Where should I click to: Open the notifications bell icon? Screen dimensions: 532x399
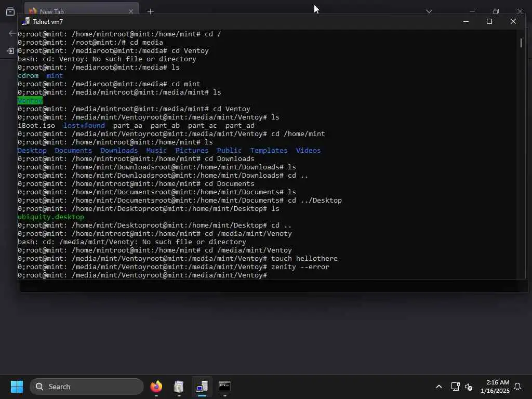pyautogui.click(x=517, y=387)
